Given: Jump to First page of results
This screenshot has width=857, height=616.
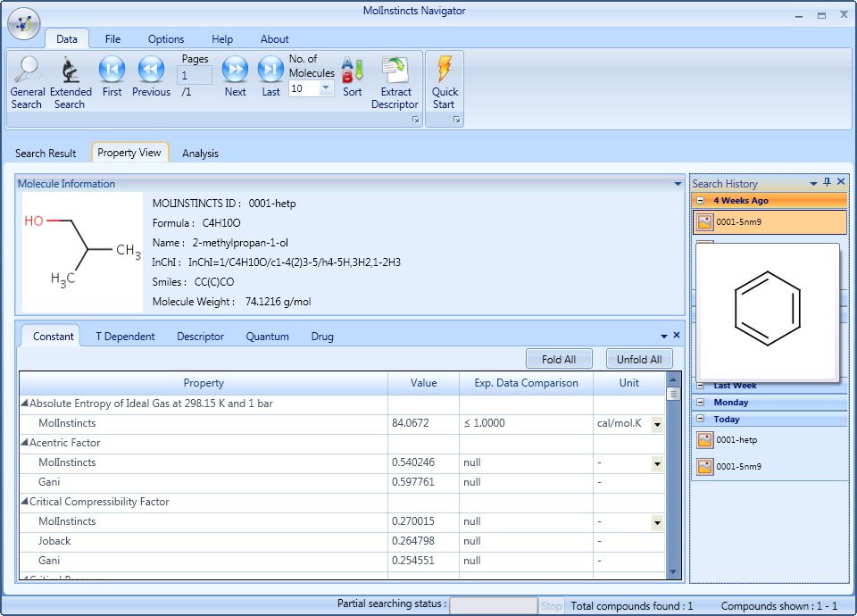Looking at the screenshot, I should point(112,77).
